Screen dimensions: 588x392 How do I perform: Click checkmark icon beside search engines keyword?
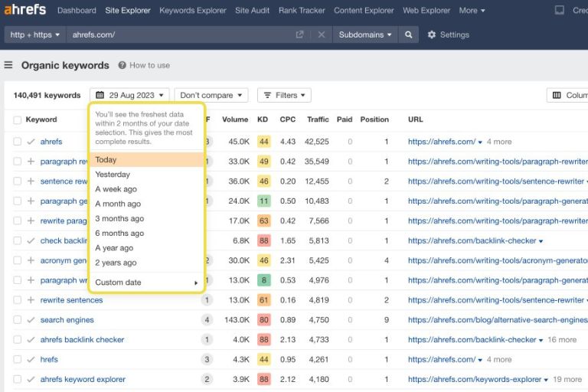click(31, 320)
